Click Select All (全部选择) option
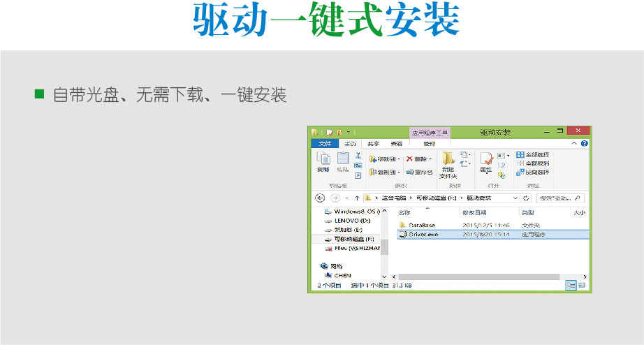 click(532, 154)
